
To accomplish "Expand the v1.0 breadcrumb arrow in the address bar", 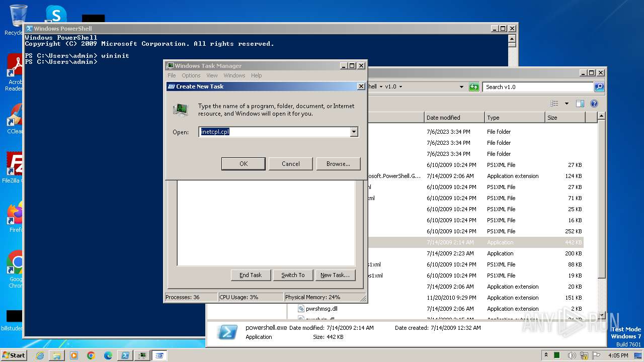I will [x=400, y=87].
